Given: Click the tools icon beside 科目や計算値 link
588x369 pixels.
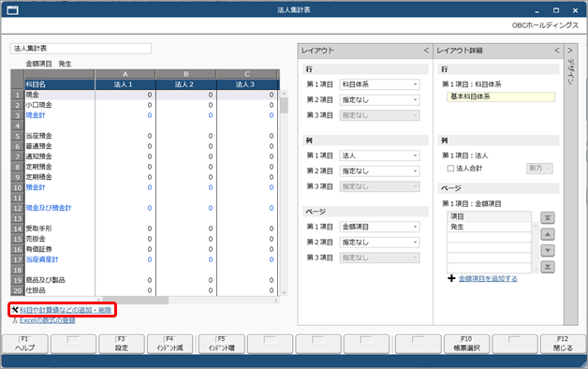Looking at the screenshot, I should click(15, 310).
